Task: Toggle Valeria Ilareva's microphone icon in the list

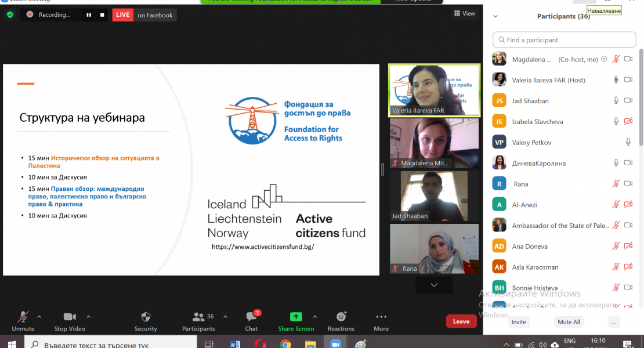Action: pos(616,79)
